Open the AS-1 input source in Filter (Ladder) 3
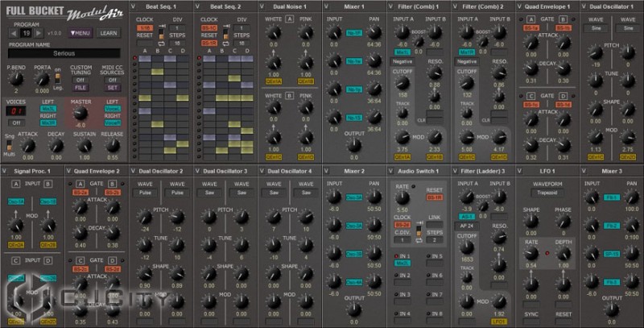Viewport: 644px width, 328px height. pos(467,217)
